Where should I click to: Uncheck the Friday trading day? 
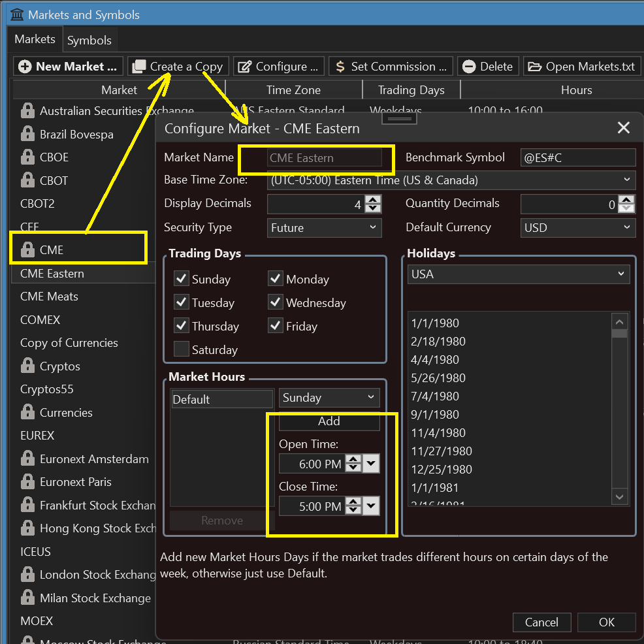click(x=275, y=326)
